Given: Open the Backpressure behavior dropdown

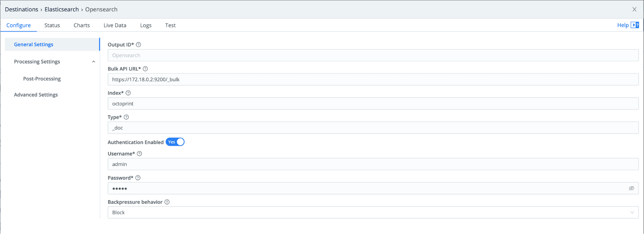Looking at the screenshot, I should [373, 212].
